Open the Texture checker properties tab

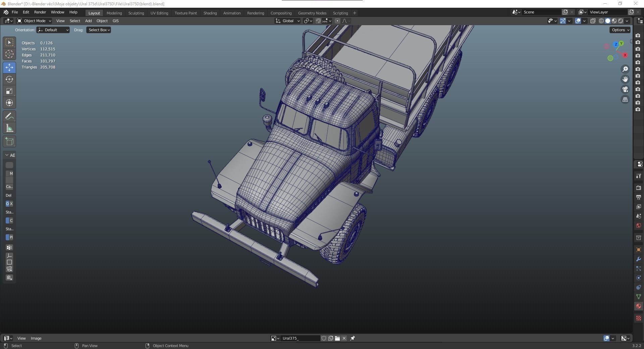[638, 318]
